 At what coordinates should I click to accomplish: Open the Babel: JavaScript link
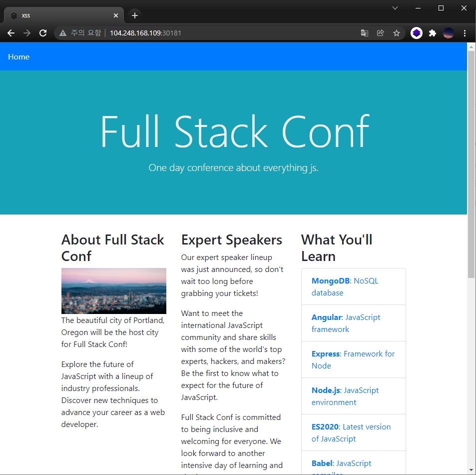353,463
